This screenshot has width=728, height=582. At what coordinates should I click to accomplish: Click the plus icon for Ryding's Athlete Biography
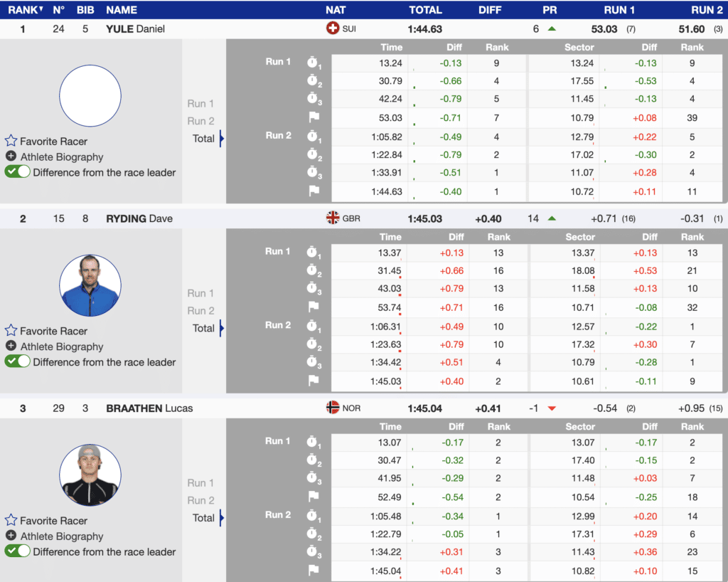[x=11, y=346]
